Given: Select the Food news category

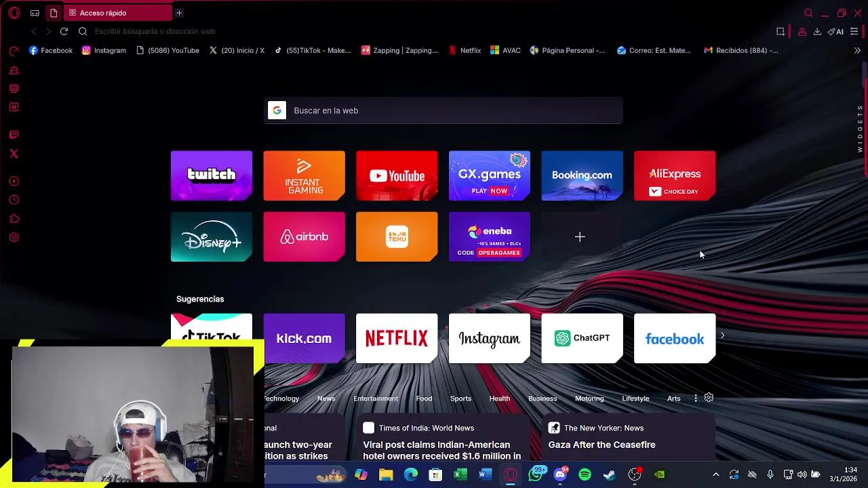Looking at the screenshot, I should (424, 399).
